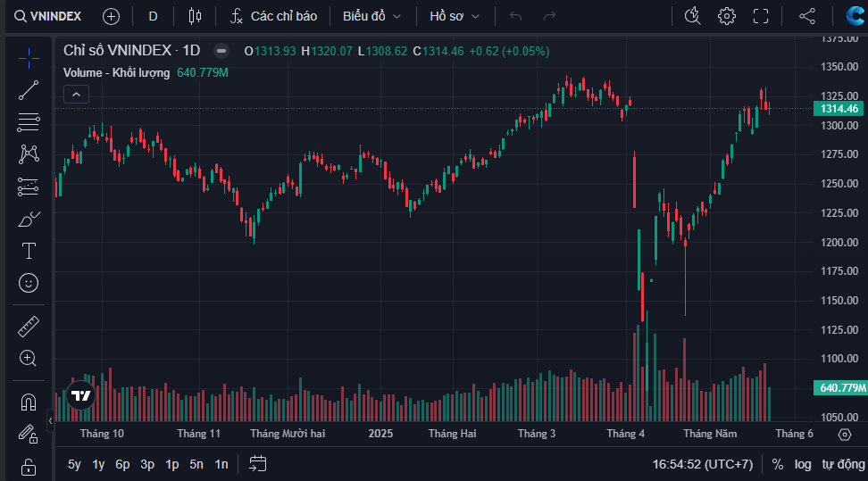This screenshot has width=868, height=481.
Task: Expand Biểu đồ dropdown
Action: coord(371,17)
